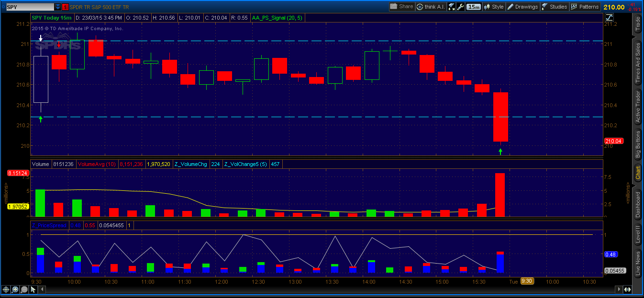The height and width of the screenshot is (298, 644).
Task: Click the 210.04 red price bubble
Action: pyautogui.click(x=613, y=141)
